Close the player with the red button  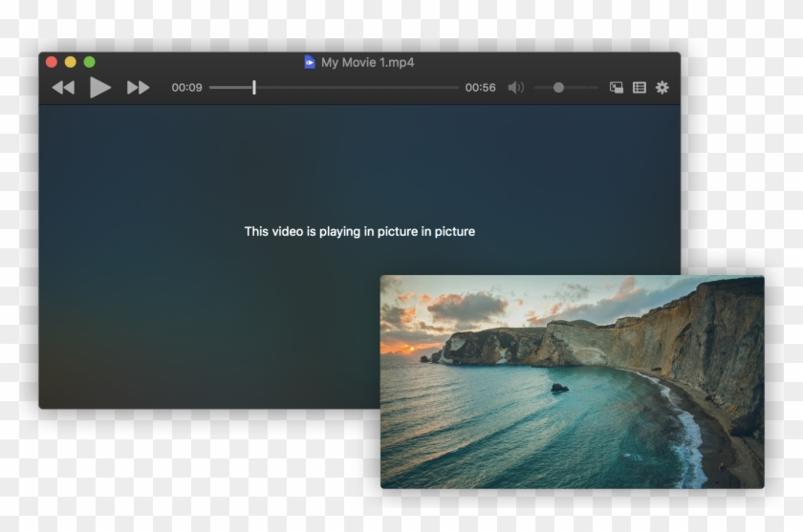[x=52, y=62]
